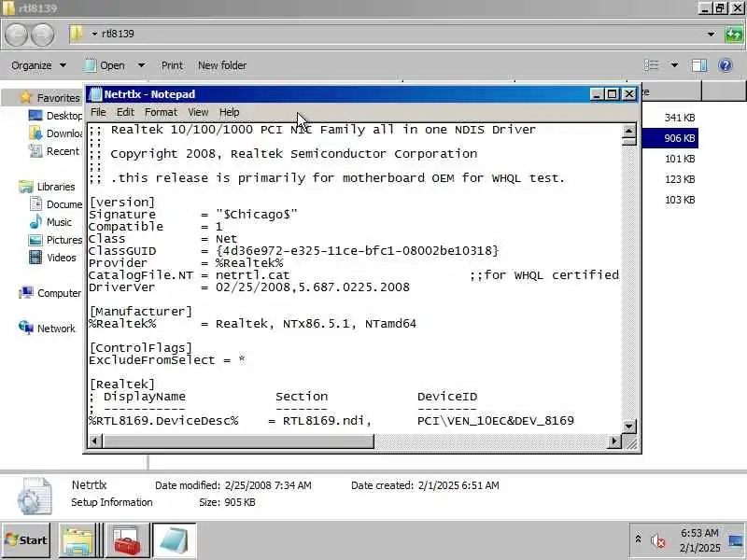
Task: Click the selected 906 KB file row
Action: (670, 138)
